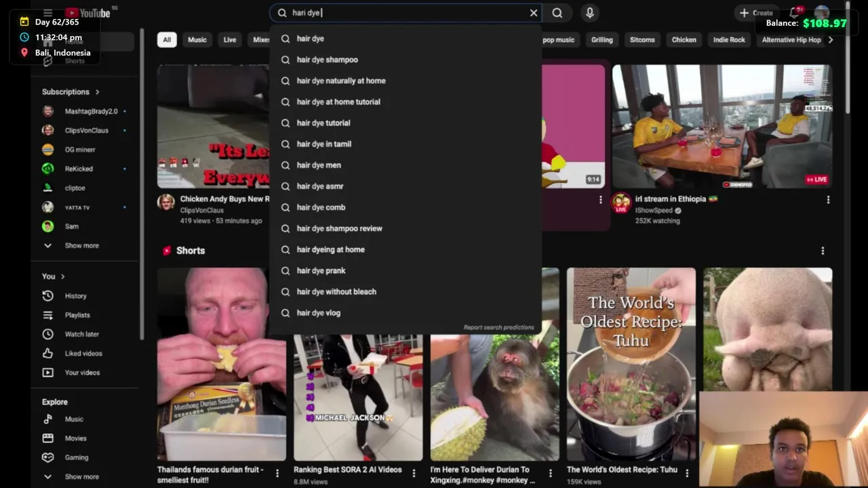
Task: Click Report search predictions link
Action: (498, 327)
